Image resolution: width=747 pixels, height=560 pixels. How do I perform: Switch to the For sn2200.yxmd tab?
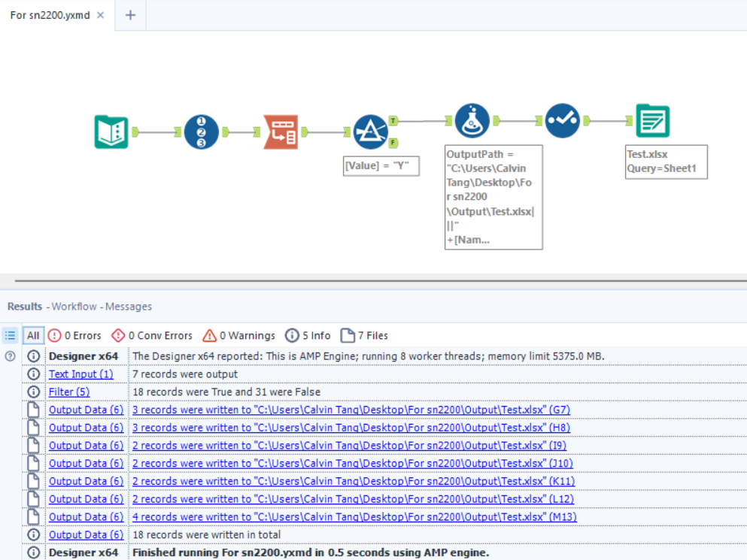(50, 15)
